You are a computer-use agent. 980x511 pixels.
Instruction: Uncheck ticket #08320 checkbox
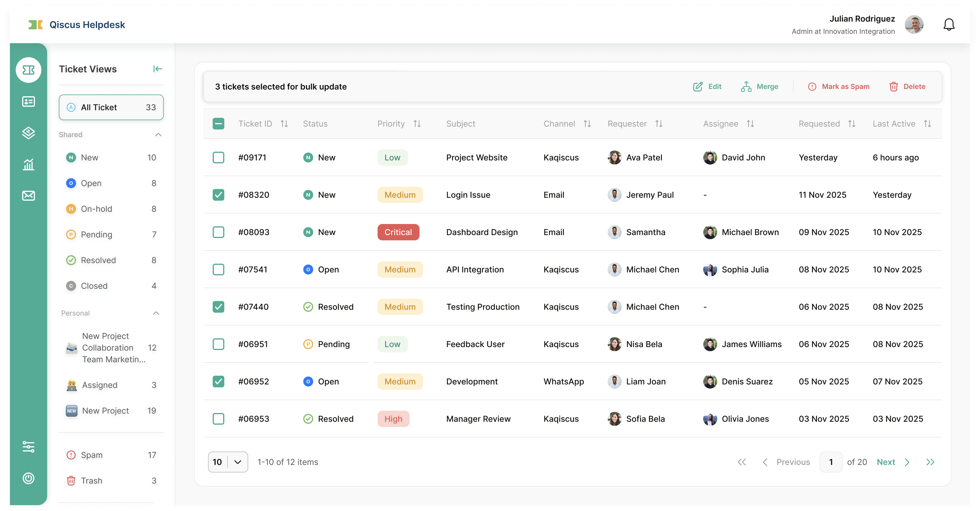(218, 195)
